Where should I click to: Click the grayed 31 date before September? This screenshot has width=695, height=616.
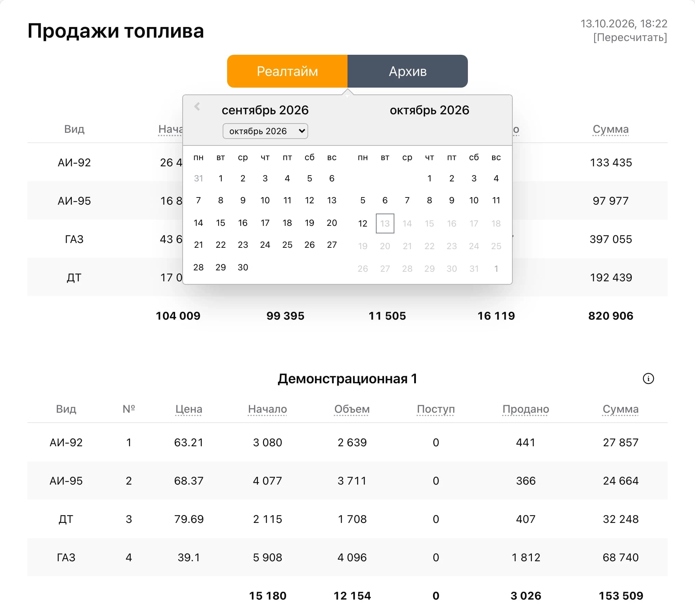tap(198, 178)
